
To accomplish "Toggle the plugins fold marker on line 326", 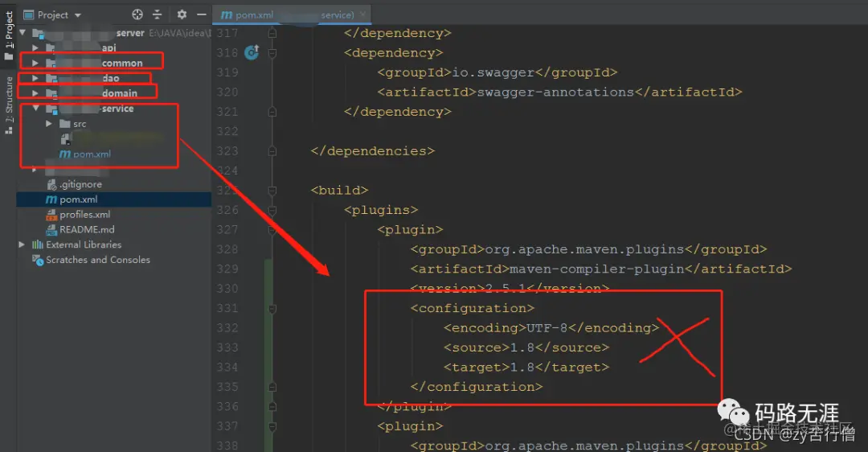I will tap(272, 210).
